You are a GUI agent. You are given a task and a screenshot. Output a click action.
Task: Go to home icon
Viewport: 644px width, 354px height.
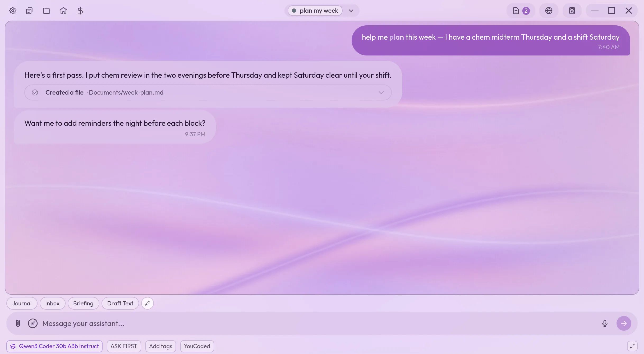[x=63, y=11]
